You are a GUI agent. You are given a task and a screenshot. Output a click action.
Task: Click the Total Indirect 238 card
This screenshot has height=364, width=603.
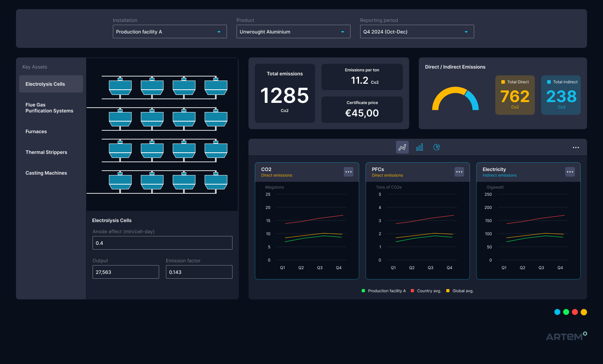tap(561, 95)
